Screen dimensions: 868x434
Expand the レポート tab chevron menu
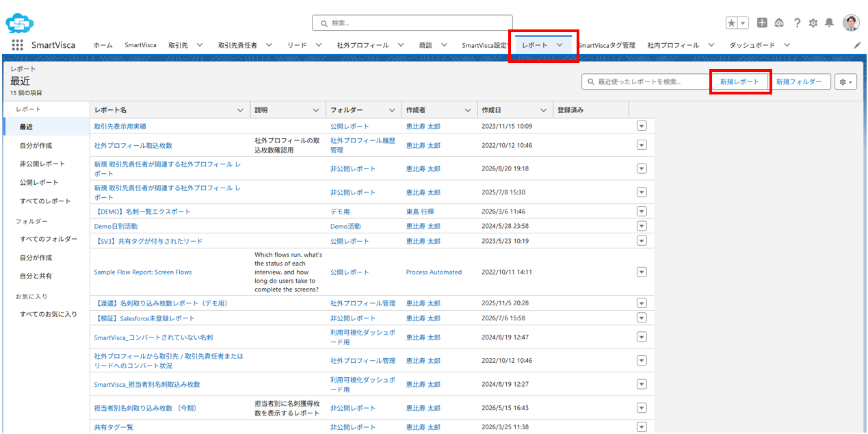tap(560, 45)
